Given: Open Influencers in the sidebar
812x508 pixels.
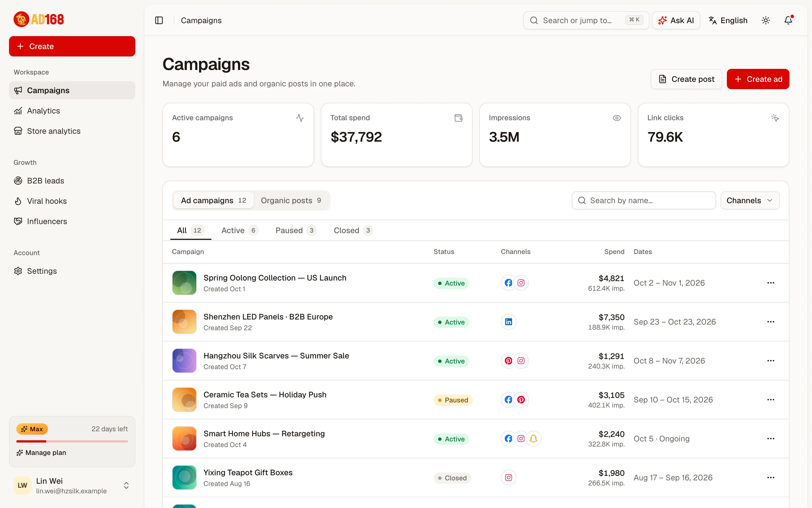Looking at the screenshot, I should [x=72, y=222].
